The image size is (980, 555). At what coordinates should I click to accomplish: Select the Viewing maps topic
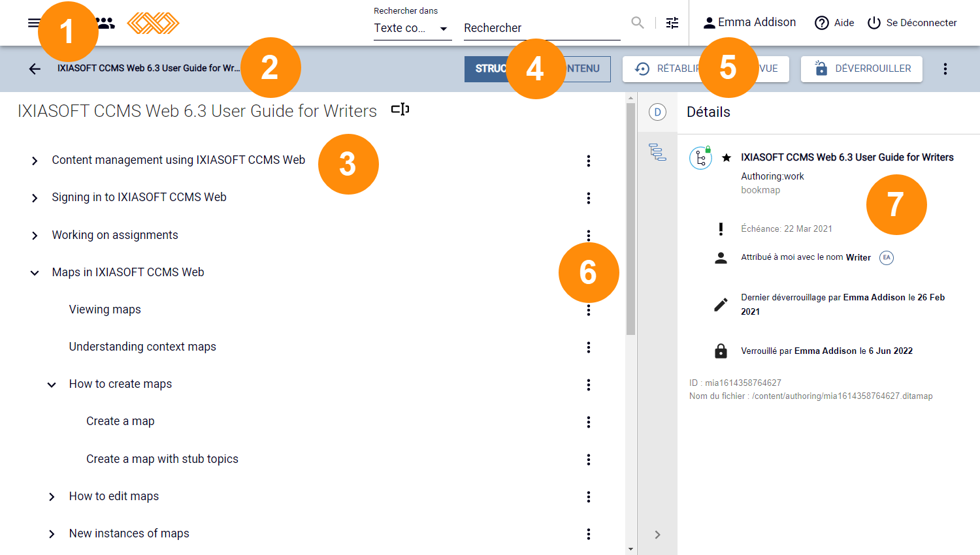pyautogui.click(x=105, y=309)
